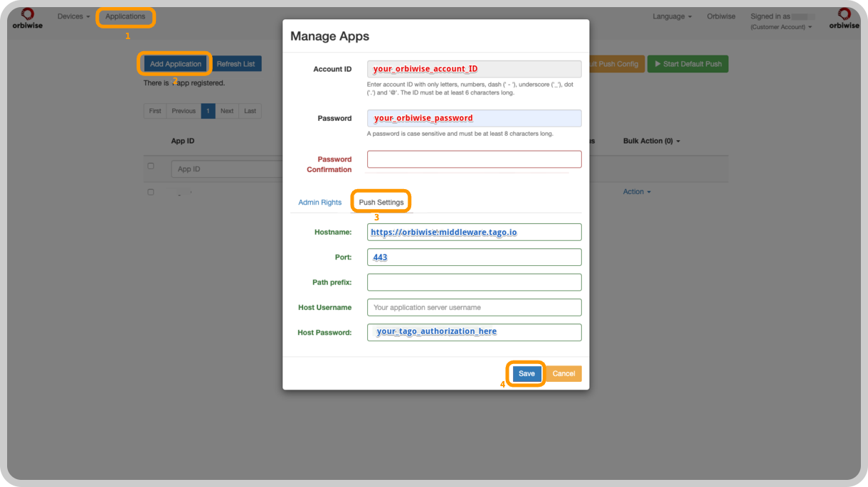Click the Refresh List button
Viewport: 868px width, 487px height.
(x=235, y=64)
